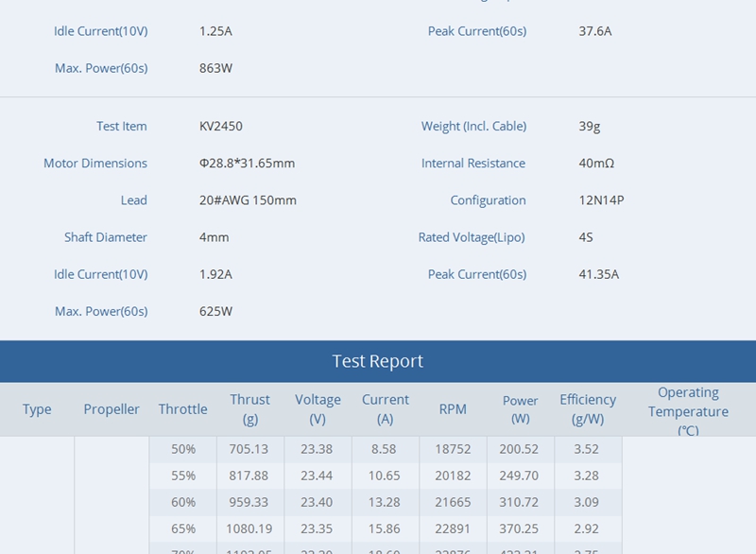The width and height of the screenshot is (756, 554).
Task: Click the Current (A) column header
Action: pyautogui.click(x=386, y=409)
